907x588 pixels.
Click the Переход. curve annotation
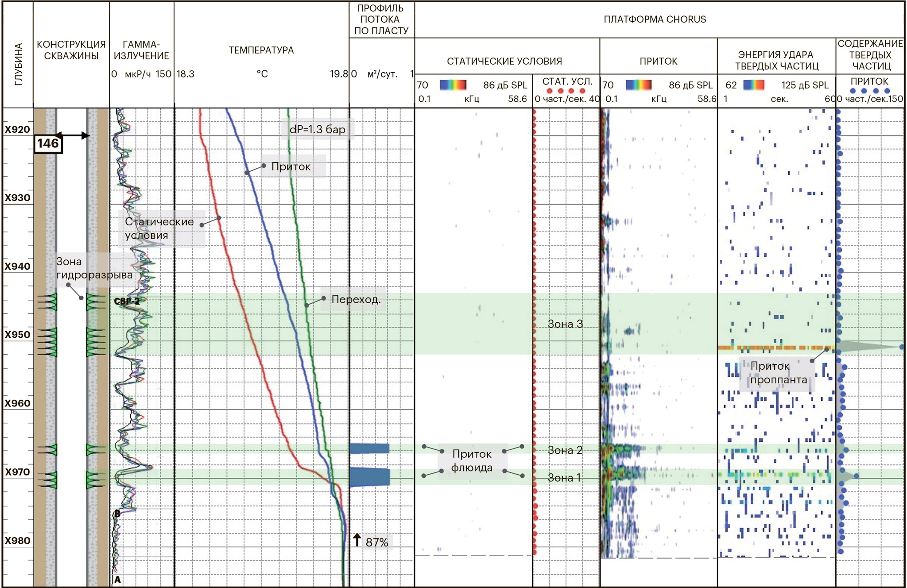coord(356,300)
